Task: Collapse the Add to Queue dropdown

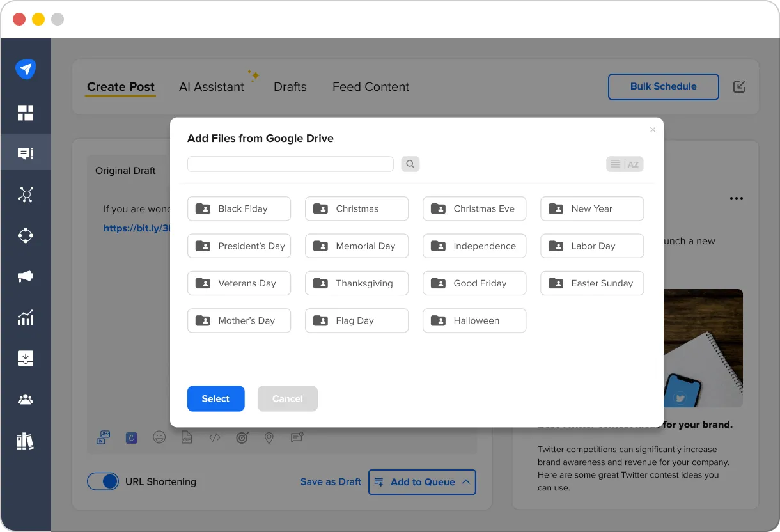Action: (465, 481)
